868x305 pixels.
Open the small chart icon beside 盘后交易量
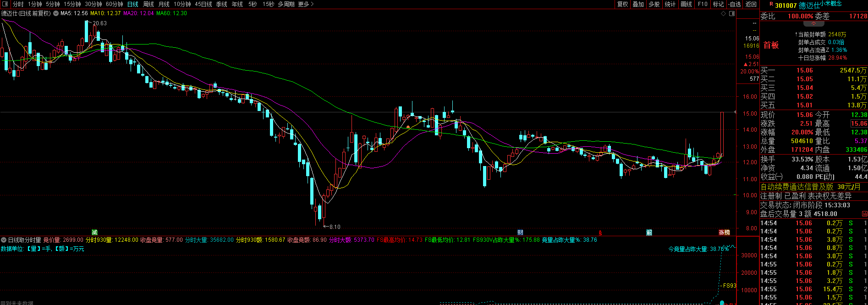point(864,214)
